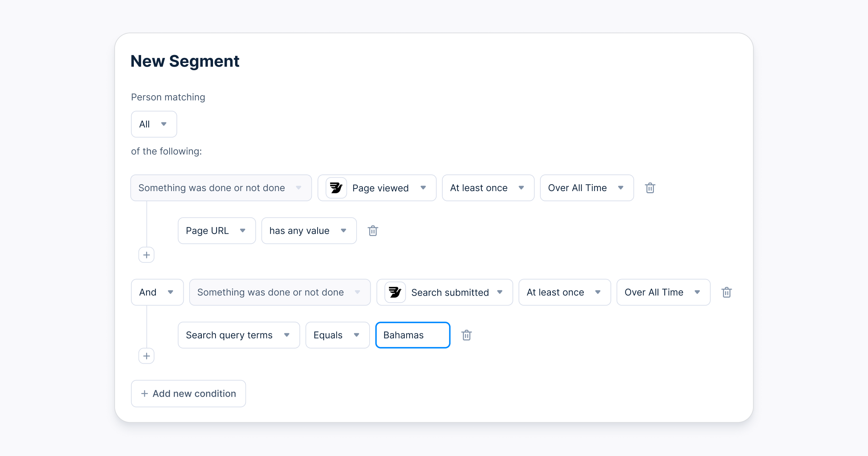Viewport: 868px width, 456px height.
Task: Expand the Page URL property dropdown
Action: 217,231
